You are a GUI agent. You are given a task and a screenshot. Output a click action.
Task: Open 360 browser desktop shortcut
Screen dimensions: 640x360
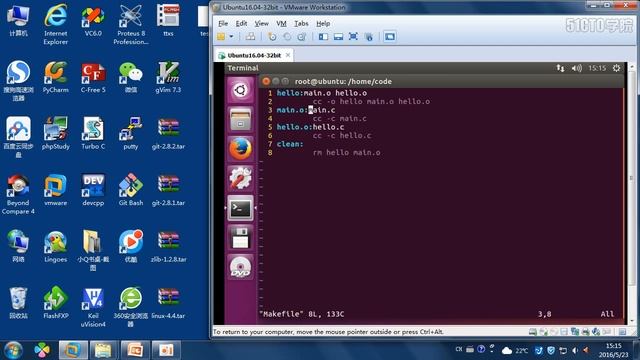pos(131,306)
